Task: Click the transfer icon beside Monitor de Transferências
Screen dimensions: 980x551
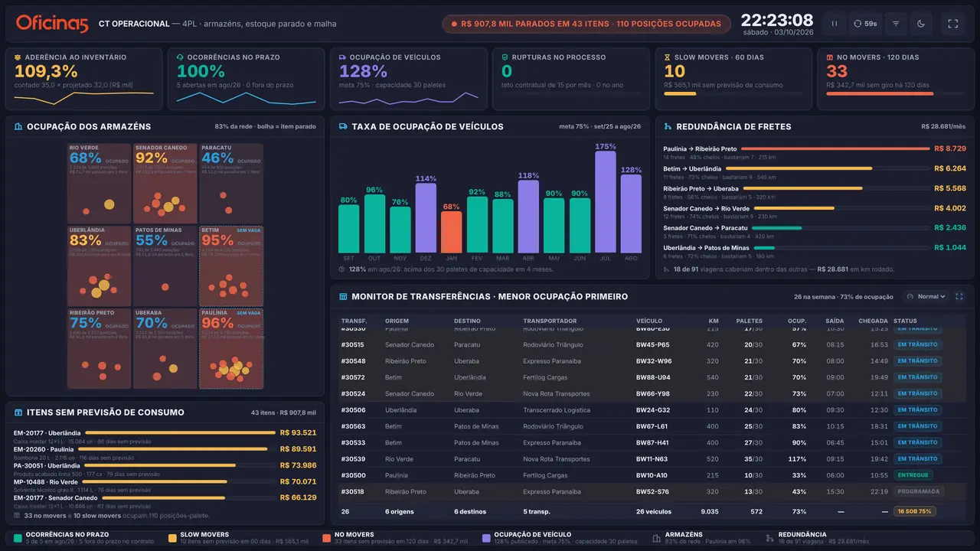Action: (343, 297)
